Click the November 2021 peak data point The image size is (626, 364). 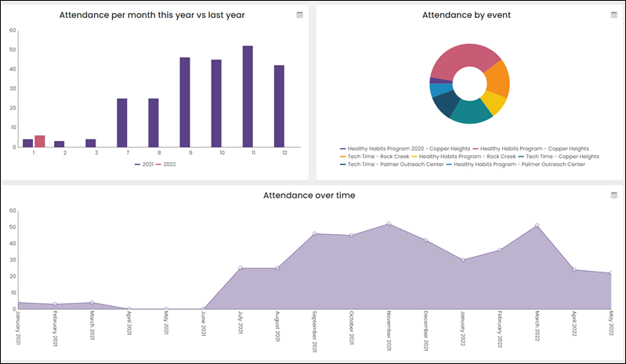point(389,224)
